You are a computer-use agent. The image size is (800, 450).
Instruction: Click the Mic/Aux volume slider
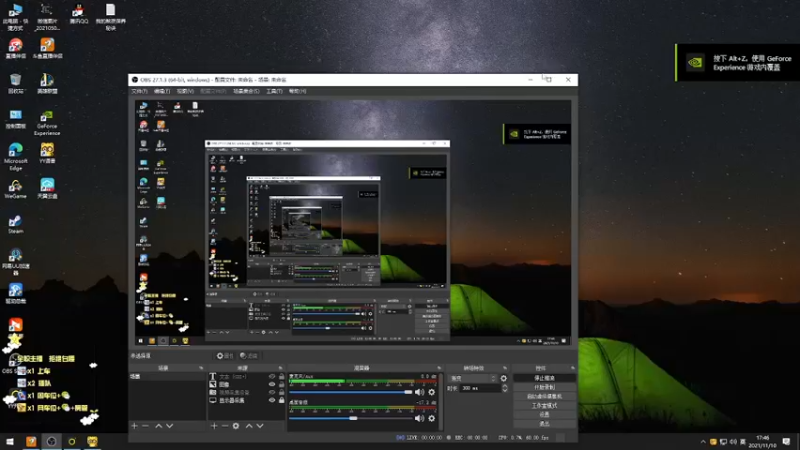tap(351, 392)
